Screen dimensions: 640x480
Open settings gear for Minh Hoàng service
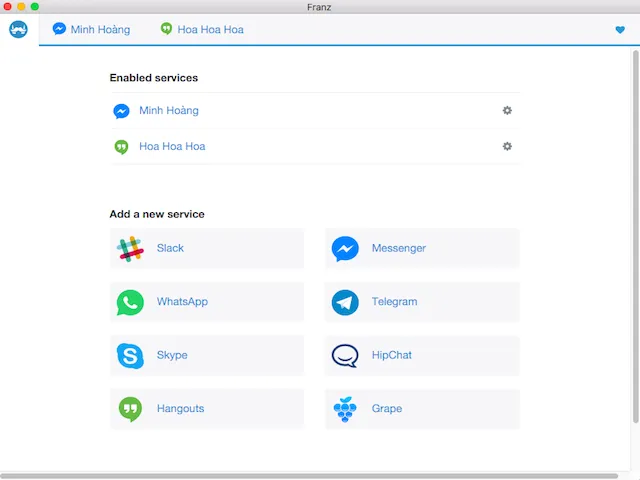tap(507, 111)
